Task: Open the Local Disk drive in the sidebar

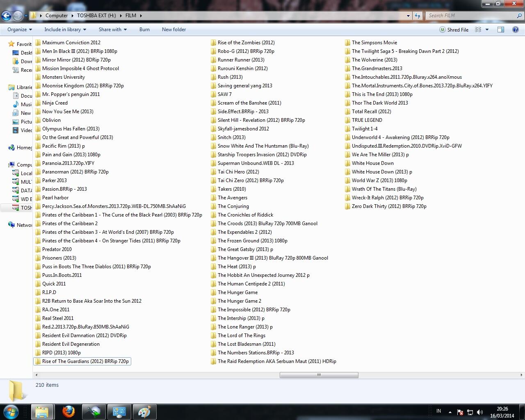Action: coord(22,173)
